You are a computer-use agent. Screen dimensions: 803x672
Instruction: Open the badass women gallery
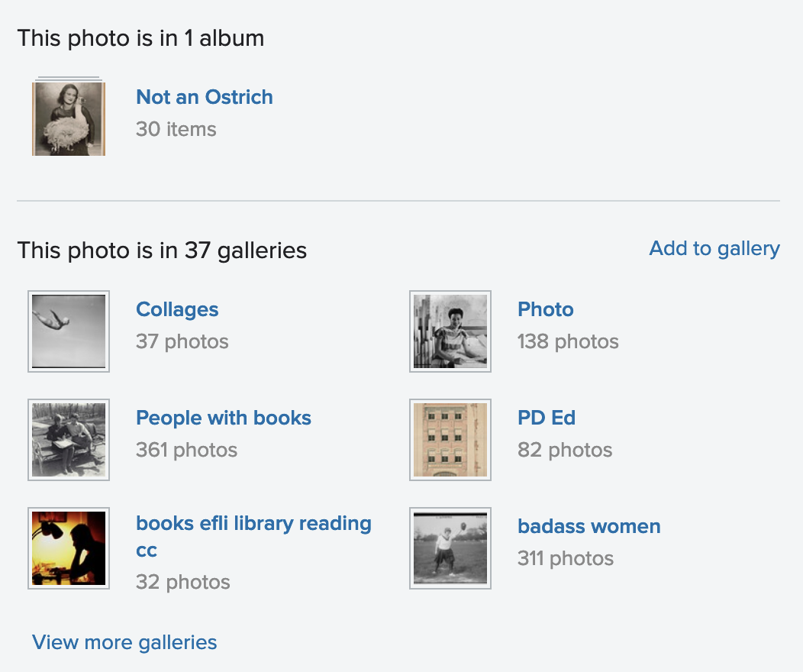589,526
